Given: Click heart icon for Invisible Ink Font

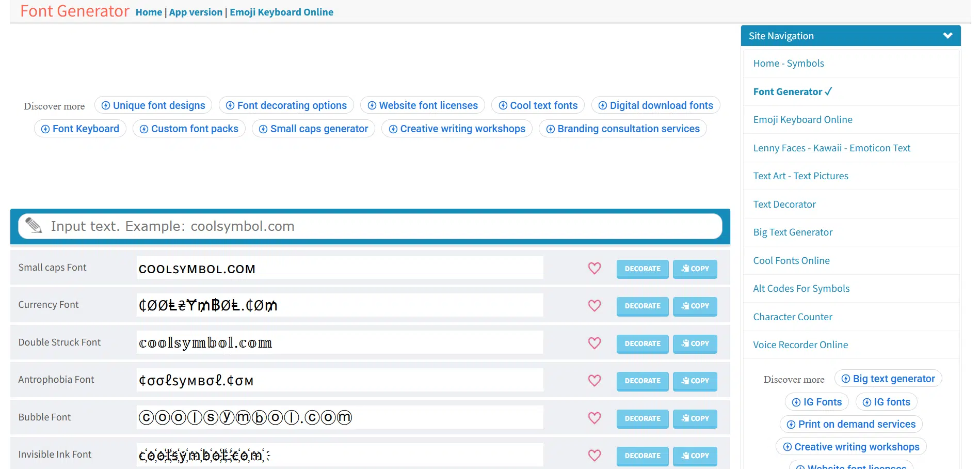Looking at the screenshot, I should tap(594, 456).
